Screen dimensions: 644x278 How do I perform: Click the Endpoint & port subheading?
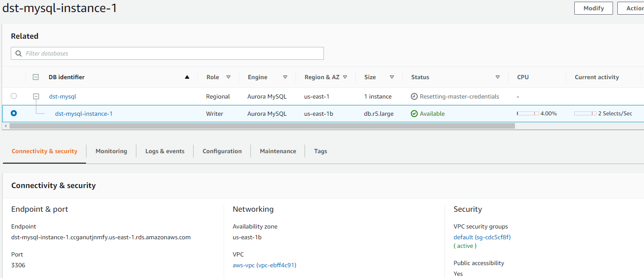coord(40,209)
